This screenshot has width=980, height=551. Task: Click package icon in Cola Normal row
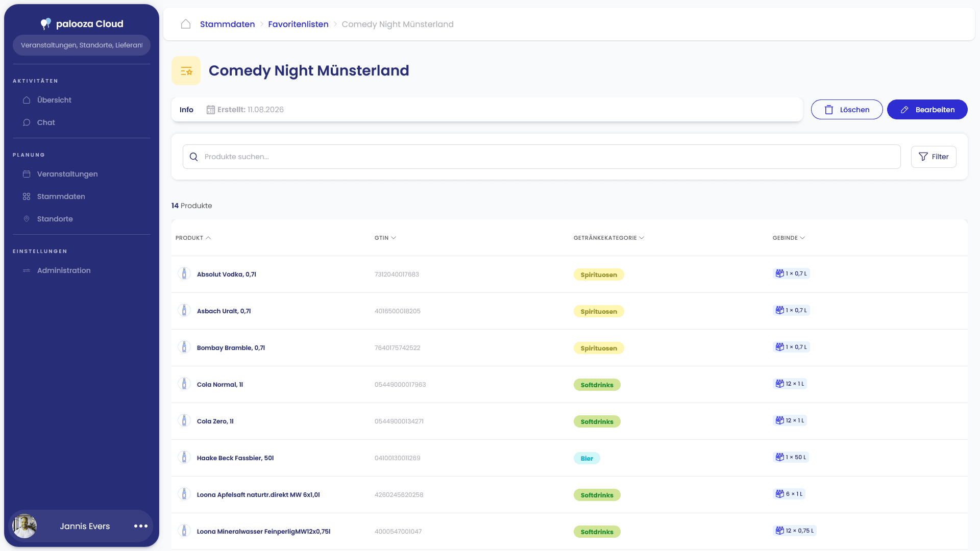coord(780,384)
